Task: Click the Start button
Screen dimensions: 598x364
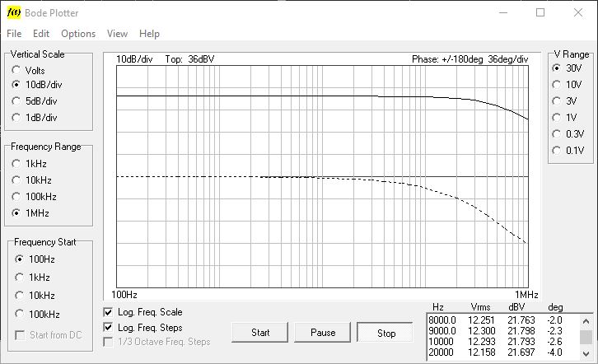Action: point(260,333)
